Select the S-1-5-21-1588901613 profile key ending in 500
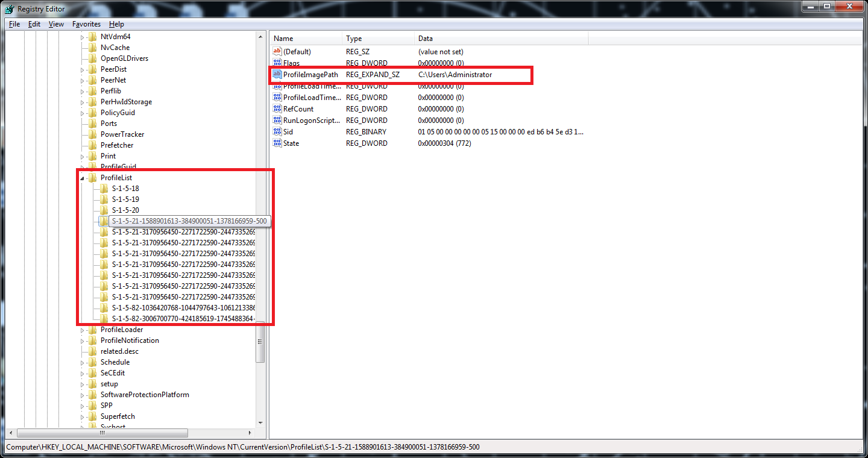This screenshot has height=458, width=868. (x=189, y=221)
